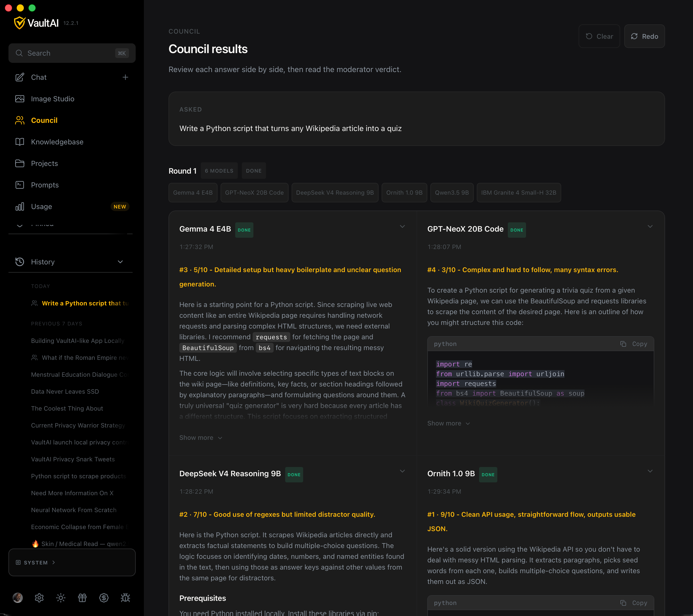Click the Prompts terminal icon
The width and height of the screenshot is (693, 616).
click(20, 185)
